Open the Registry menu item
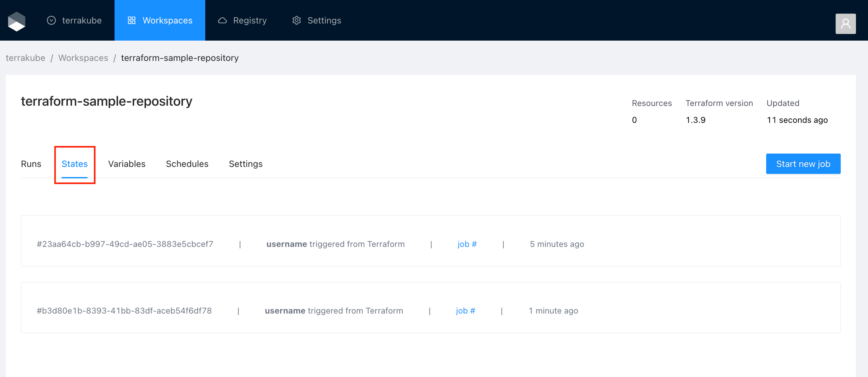868x377 pixels. coord(249,20)
